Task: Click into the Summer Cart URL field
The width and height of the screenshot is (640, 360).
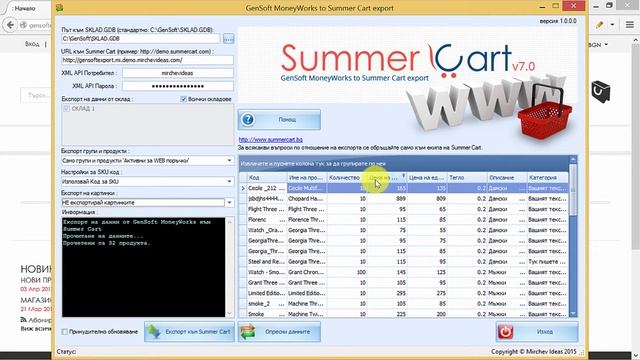Action: (x=147, y=60)
